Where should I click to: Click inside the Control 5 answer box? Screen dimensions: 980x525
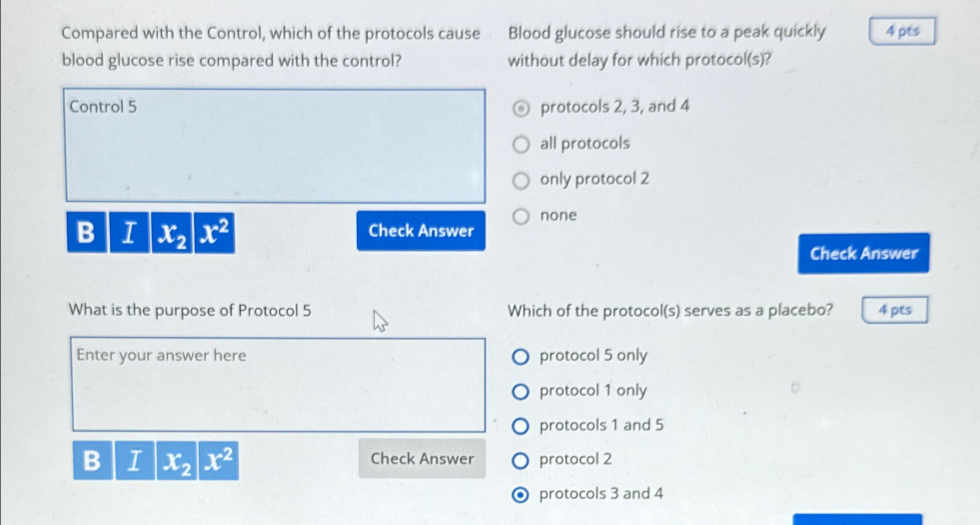click(276, 145)
